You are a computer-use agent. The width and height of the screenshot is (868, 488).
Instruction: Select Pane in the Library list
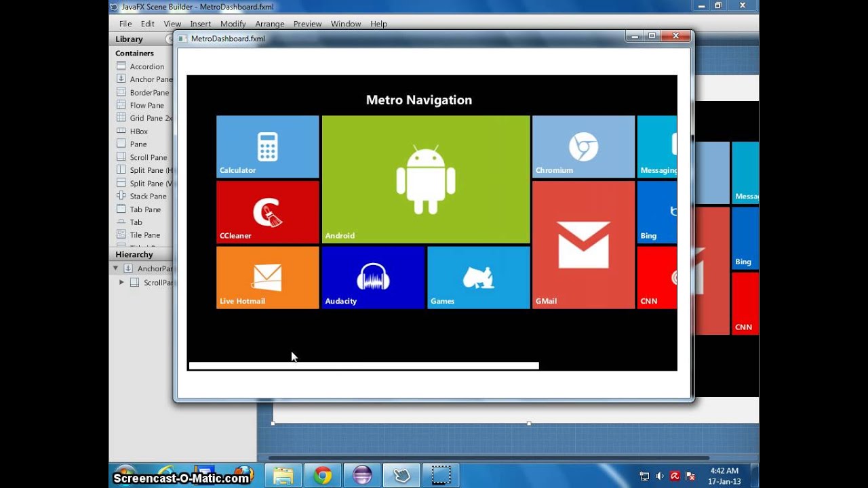(x=138, y=144)
